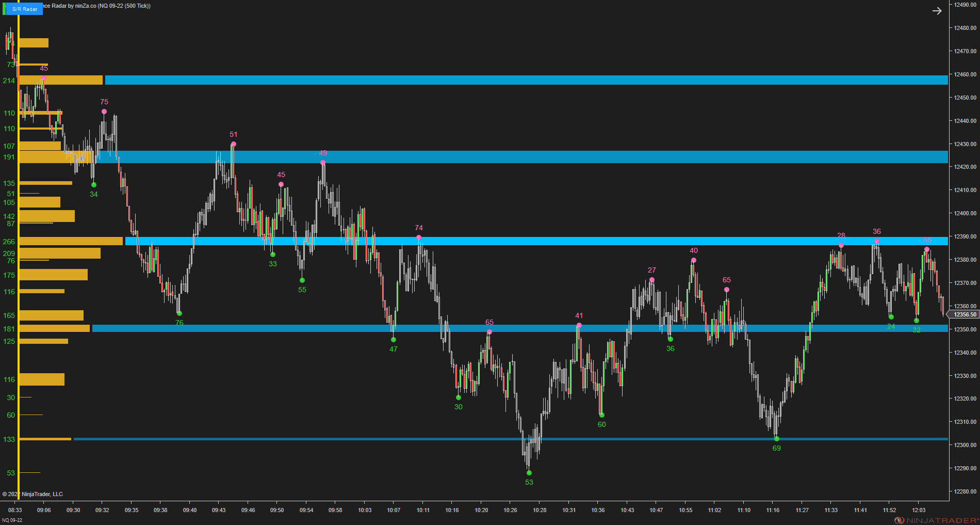This screenshot has height=525, width=980.
Task: Click the NinjaTrader, LLC copyright text
Action: click(32, 494)
